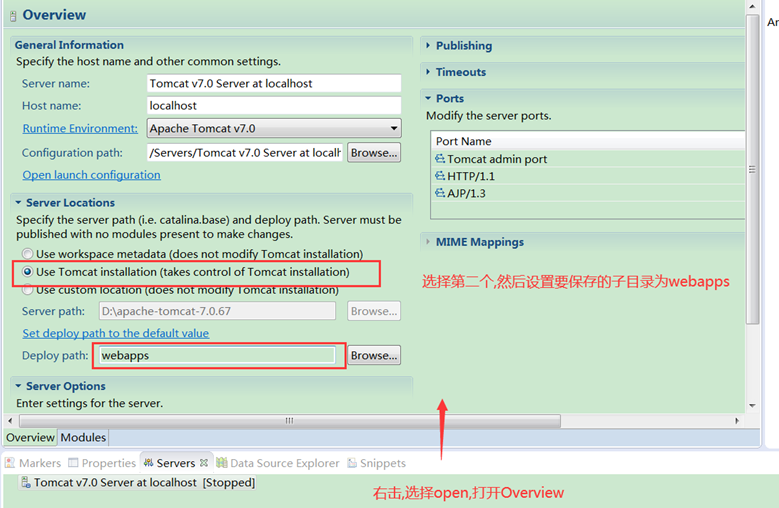
Task: Click the Data Source Explorer icon
Action: [222, 463]
